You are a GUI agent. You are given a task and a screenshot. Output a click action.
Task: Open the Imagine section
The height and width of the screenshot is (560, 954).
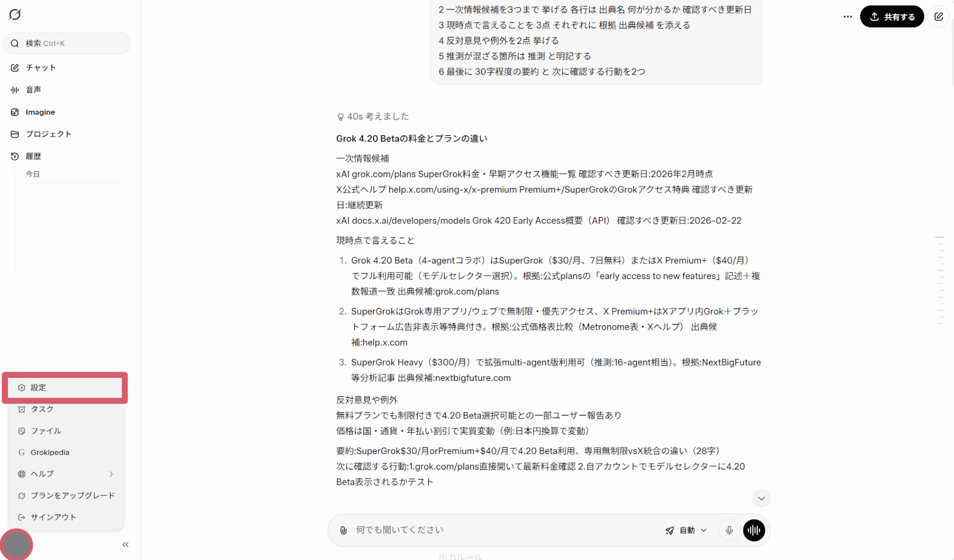40,112
